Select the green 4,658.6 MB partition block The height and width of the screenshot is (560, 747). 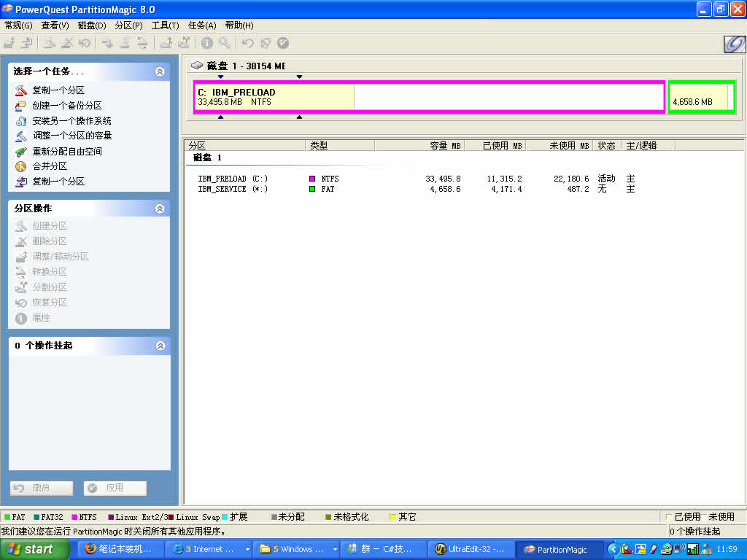click(x=701, y=97)
